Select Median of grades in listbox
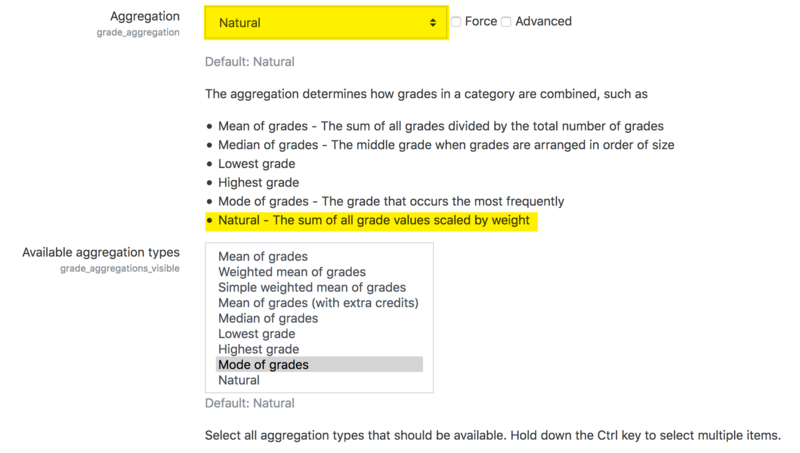Viewport: 800px width, 453px height. tap(268, 318)
